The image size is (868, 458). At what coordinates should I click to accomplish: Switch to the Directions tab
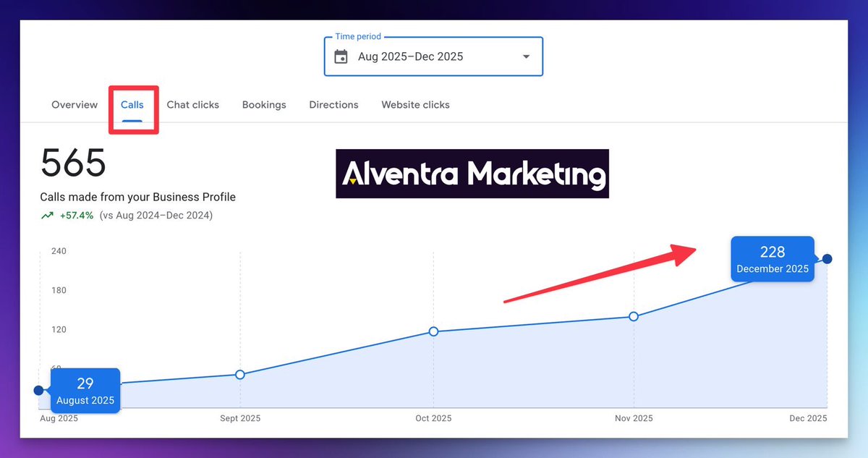[x=333, y=105]
